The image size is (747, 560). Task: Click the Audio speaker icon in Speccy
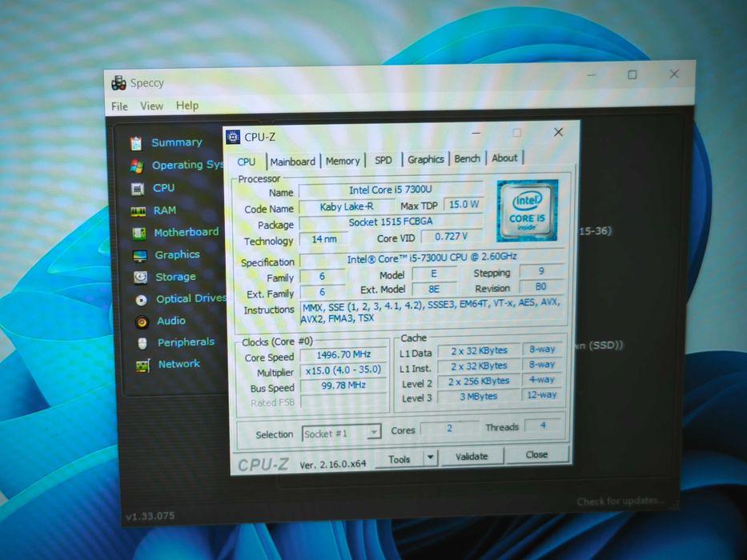tap(142, 322)
